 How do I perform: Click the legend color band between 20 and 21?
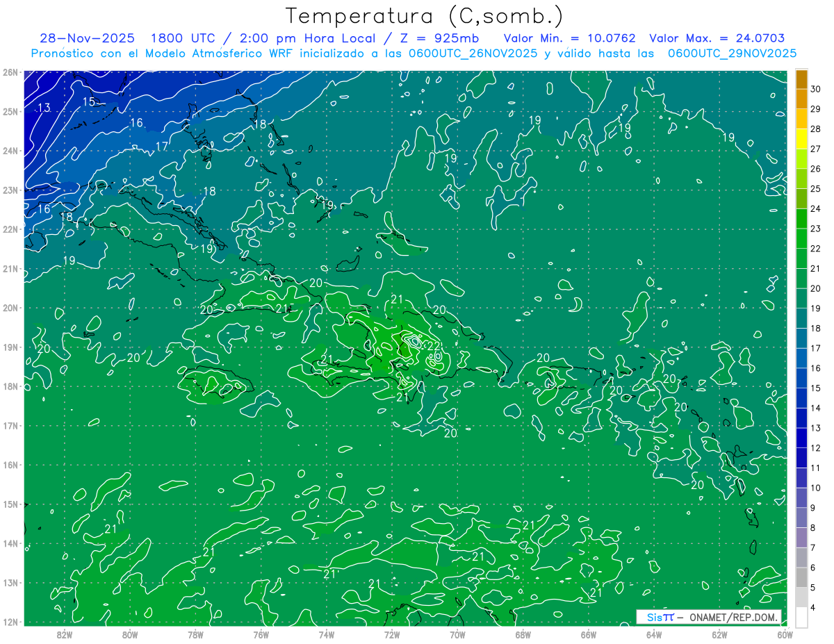pos(801,278)
